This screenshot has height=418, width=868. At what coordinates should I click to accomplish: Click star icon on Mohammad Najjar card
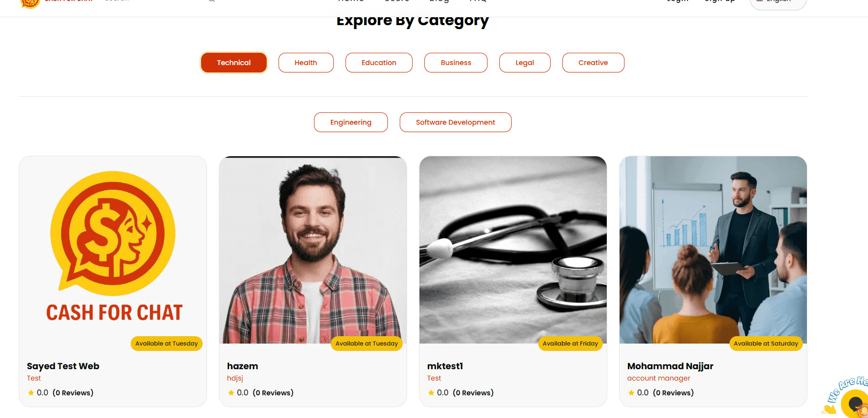pos(631,393)
